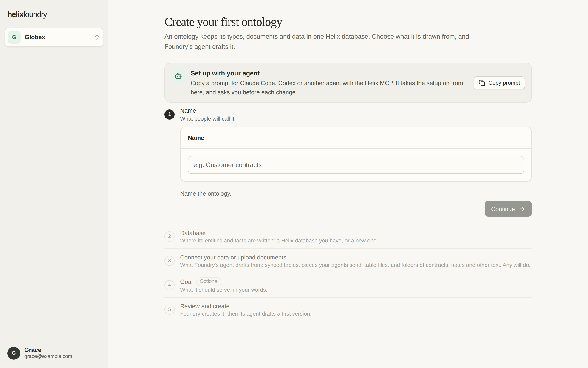This screenshot has height=368, width=588.
Task: Focus the ontology name input field
Action: tap(356, 165)
